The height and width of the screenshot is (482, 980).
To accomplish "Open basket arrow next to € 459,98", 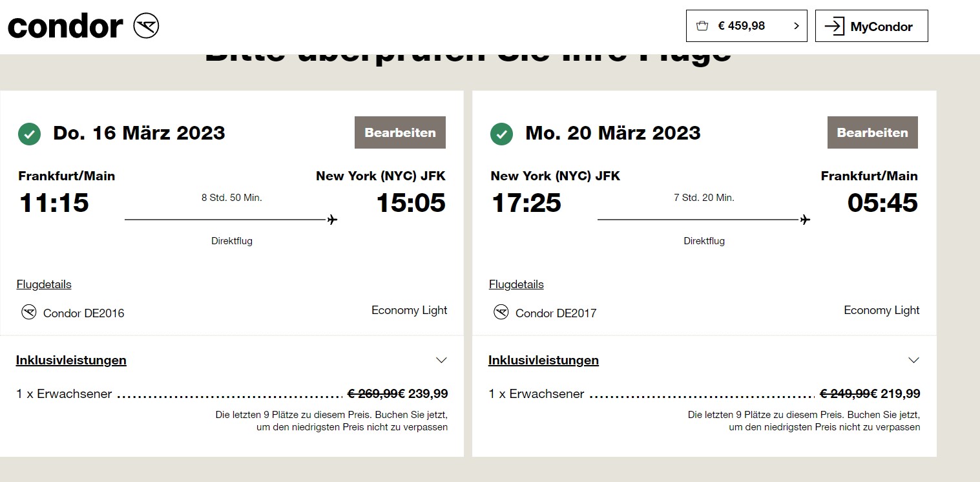I will tap(796, 26).
